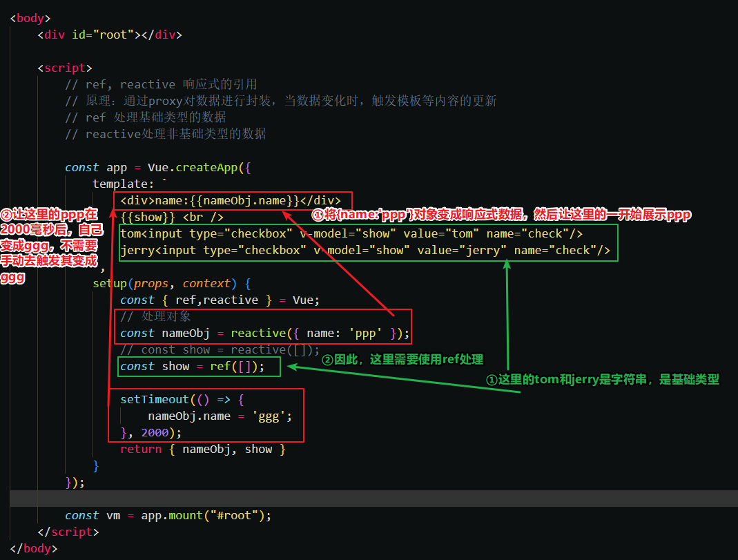
Task: Click the comment 'ref, reactive 响应式的引用'
Action: (x=162, y=84)
